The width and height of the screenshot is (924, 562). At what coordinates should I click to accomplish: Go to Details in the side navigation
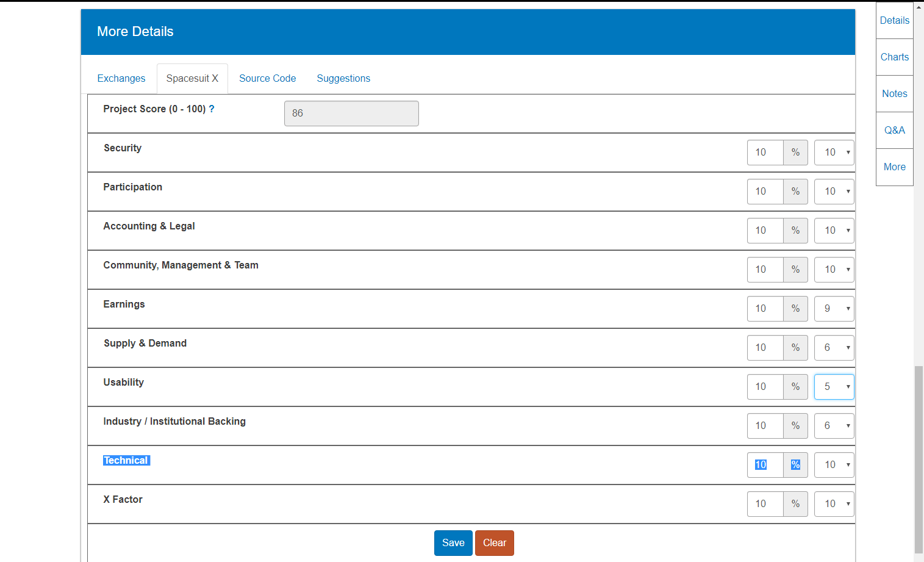tap(894, 20)
